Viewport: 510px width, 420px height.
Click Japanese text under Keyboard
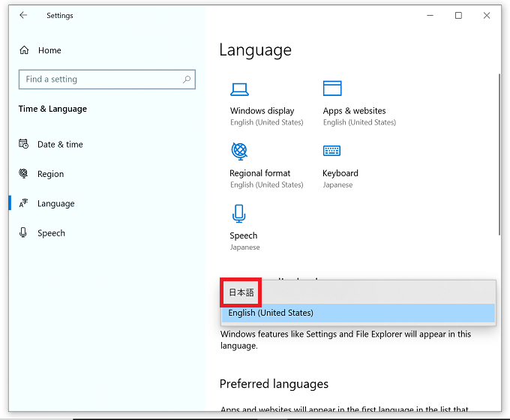tap(337, 184)
